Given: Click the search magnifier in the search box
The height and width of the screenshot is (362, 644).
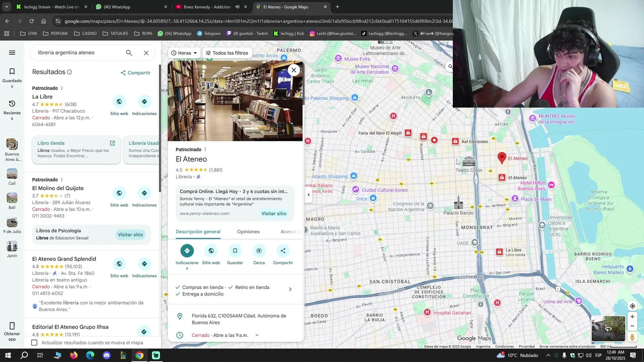Looking at the screenshot, I should pyautogui.click(x=129, y=53).
